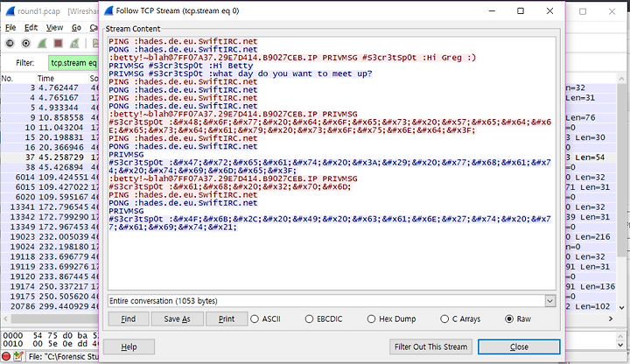Select the EBCDIC radio button

tap(309, 318)
